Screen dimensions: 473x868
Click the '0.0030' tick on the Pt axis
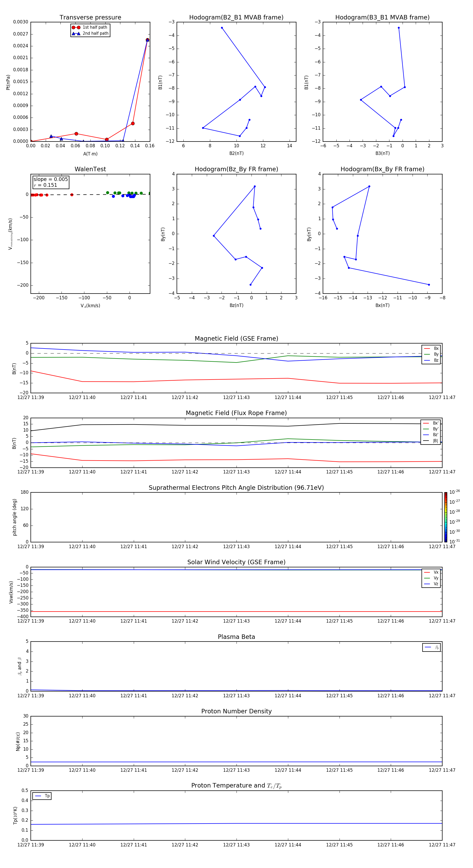(20, 22)
